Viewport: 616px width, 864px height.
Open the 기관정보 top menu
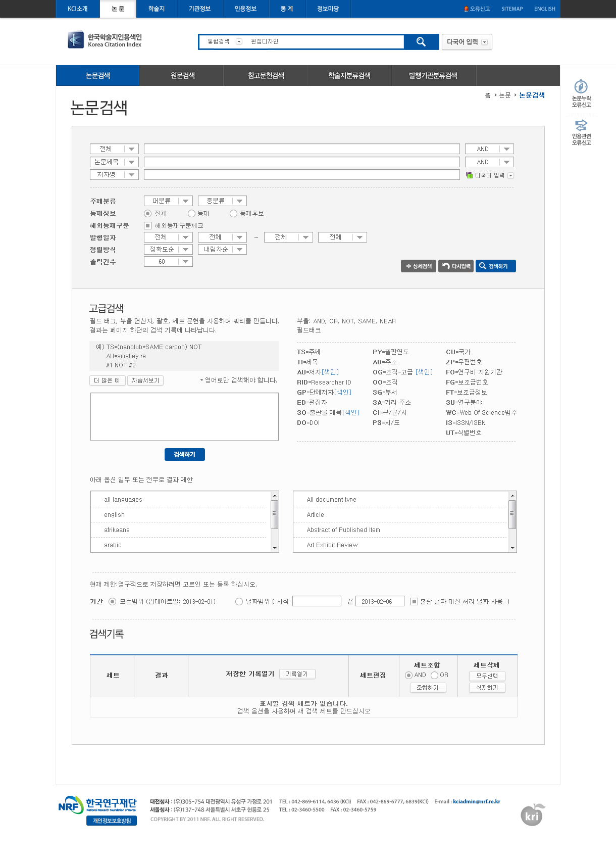tap(199, 9)
